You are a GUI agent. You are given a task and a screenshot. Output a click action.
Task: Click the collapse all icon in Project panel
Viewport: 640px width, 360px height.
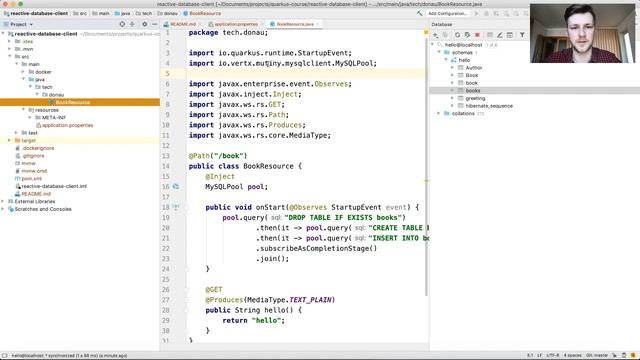(x=132, y=24)
